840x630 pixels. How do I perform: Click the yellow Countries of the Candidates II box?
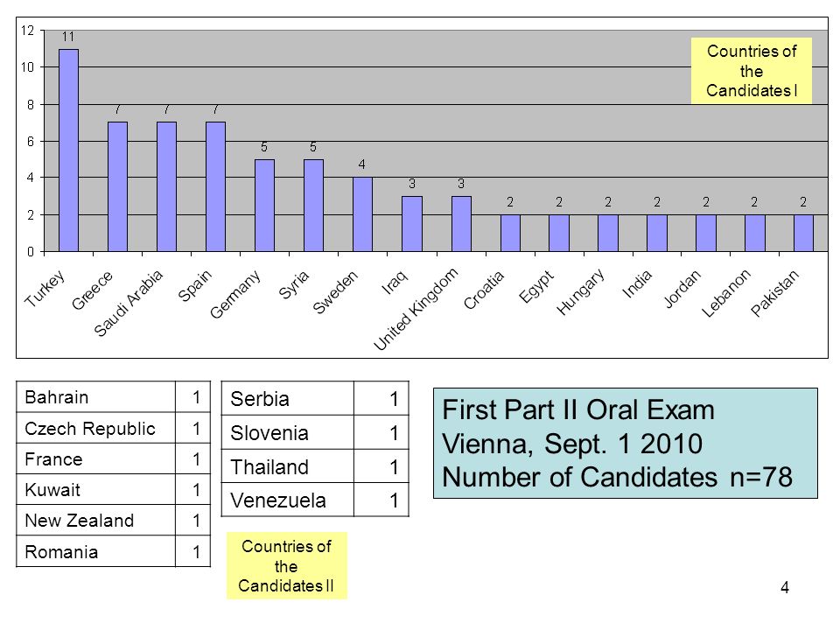pyautogui.click(x=287, y=566)
